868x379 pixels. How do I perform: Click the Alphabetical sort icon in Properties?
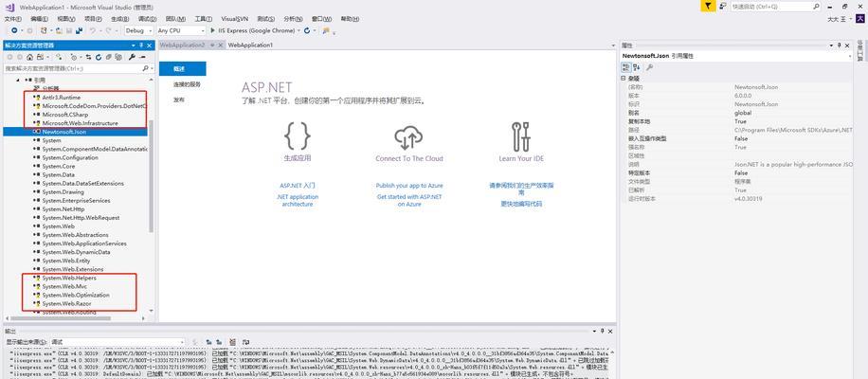(x=637, y=67)
